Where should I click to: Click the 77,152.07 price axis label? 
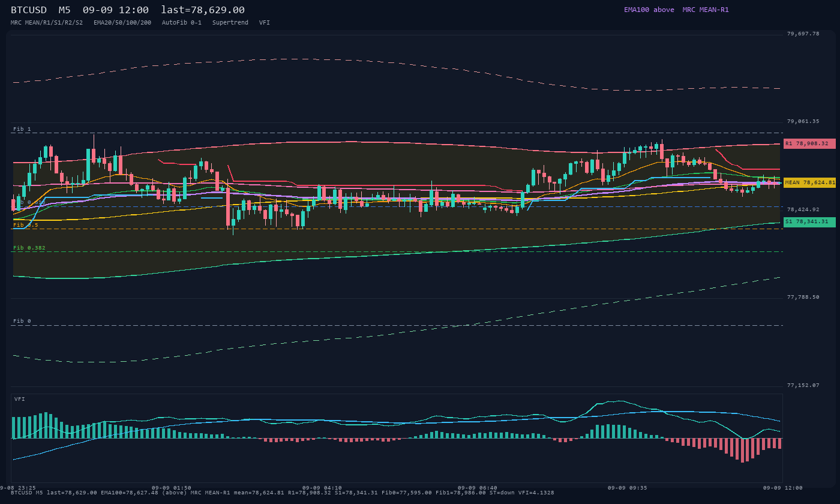tap(803, 385)
